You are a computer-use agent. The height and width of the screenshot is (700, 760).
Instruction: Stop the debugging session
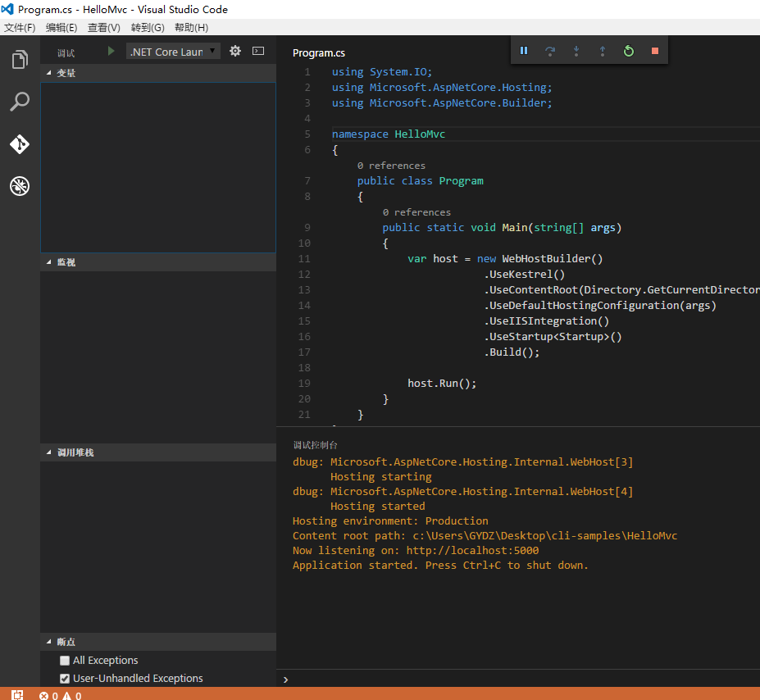pyautogui.click(x=655, y=50)
